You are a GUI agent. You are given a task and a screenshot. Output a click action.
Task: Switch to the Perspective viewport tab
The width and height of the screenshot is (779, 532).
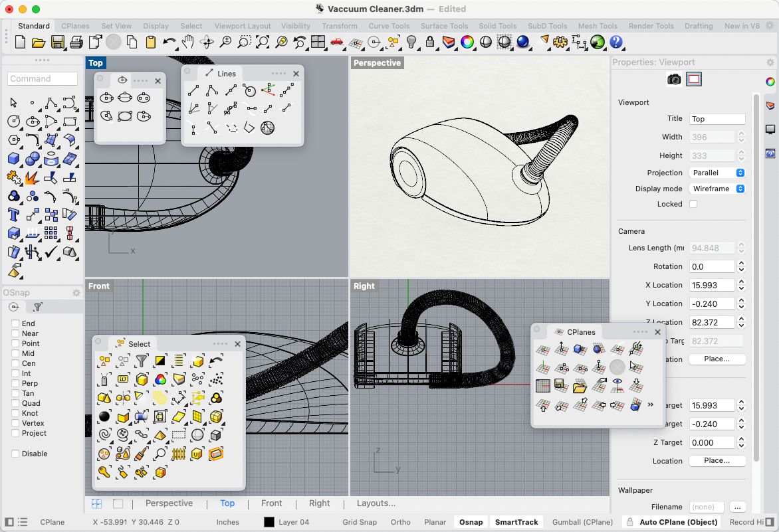point(169,503)
